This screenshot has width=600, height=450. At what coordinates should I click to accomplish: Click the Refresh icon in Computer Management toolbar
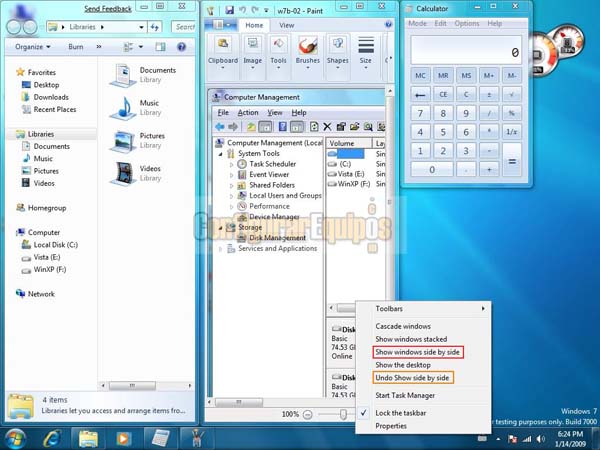(x=314, y=127)
